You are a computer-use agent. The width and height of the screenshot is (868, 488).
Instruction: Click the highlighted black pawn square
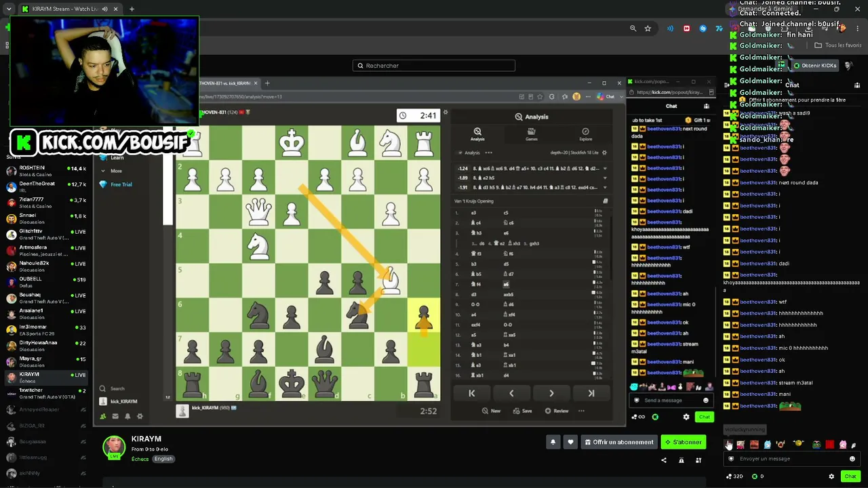[424, 317]
